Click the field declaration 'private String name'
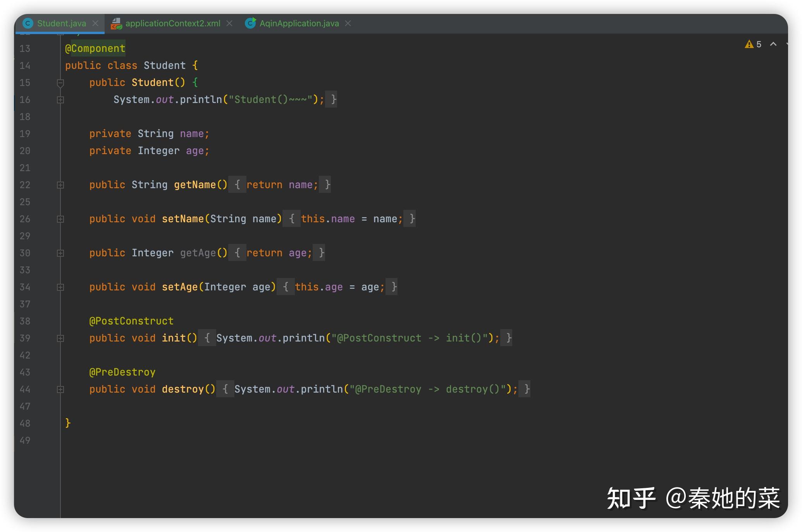The image size is (802, 532). pos(149,134)
